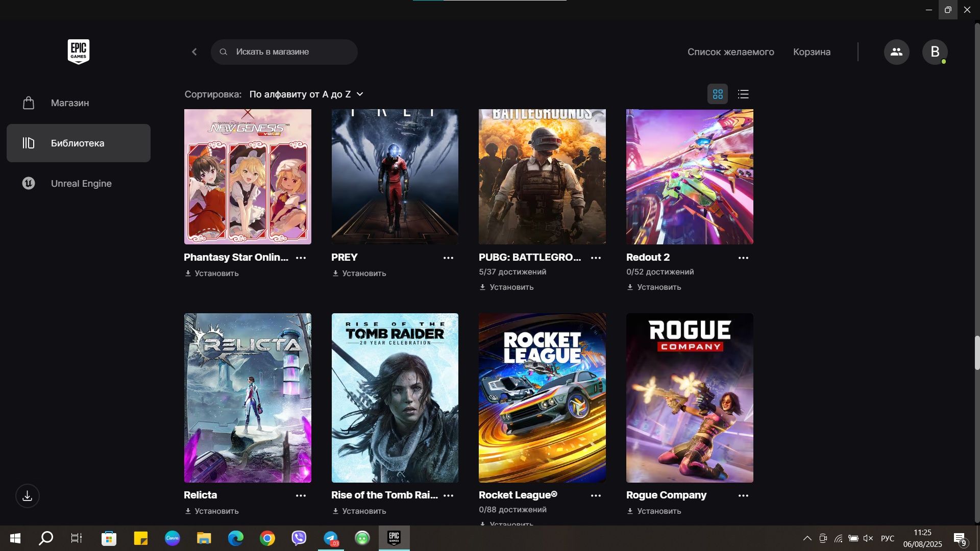Click Установить under Relicta
This screenshot has height=551, width=980.
(x=212, y=511)
